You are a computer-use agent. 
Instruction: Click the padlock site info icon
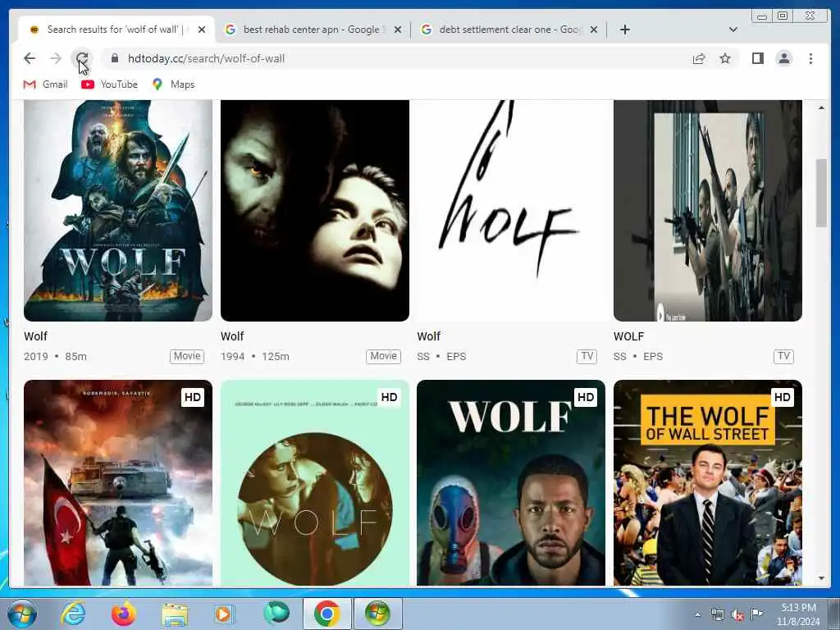(115, 58)
